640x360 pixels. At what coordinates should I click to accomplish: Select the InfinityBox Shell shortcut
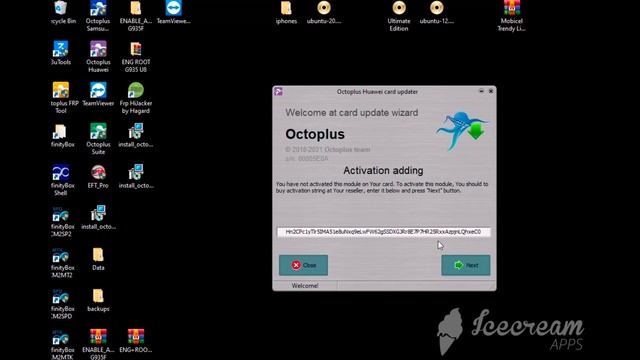[x=62, y=180]
